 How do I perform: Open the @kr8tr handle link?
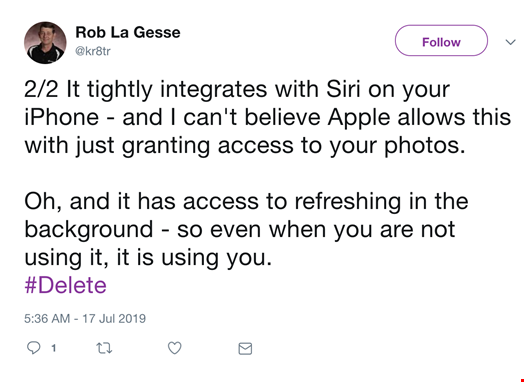tap(93, 51)
